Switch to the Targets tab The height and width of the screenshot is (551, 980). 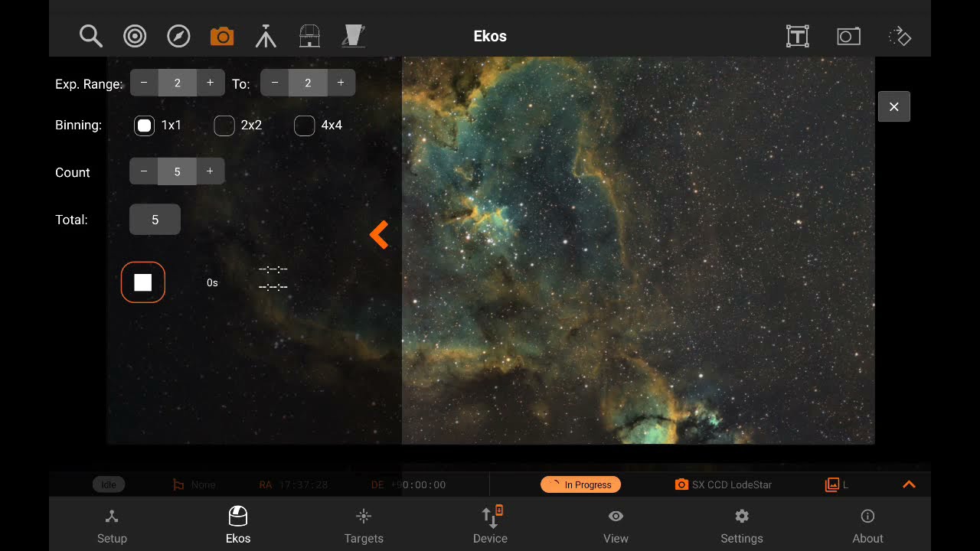tap(364, 527)
